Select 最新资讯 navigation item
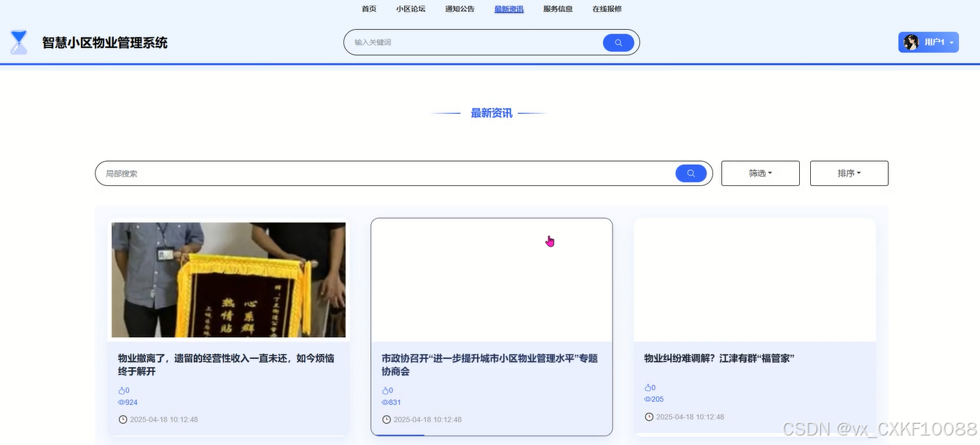 pyautogui.click(x=509, y=9)
